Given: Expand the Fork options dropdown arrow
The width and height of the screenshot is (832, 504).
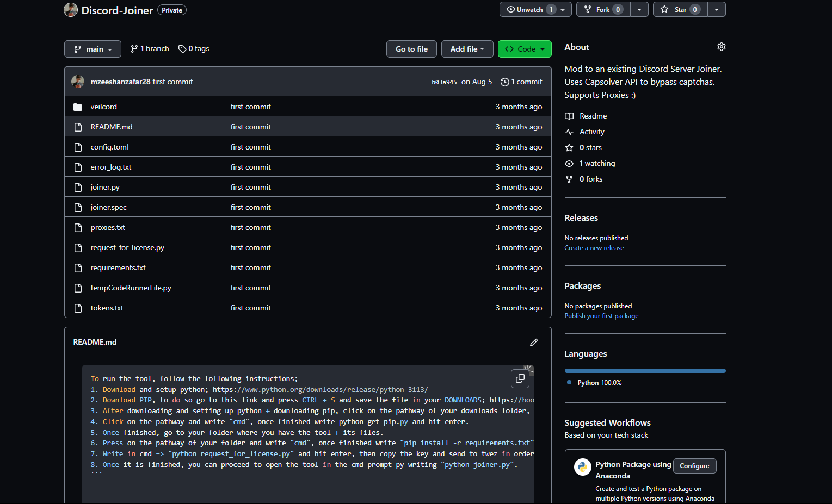Looking at the screenshot, I should click(639, 9).
